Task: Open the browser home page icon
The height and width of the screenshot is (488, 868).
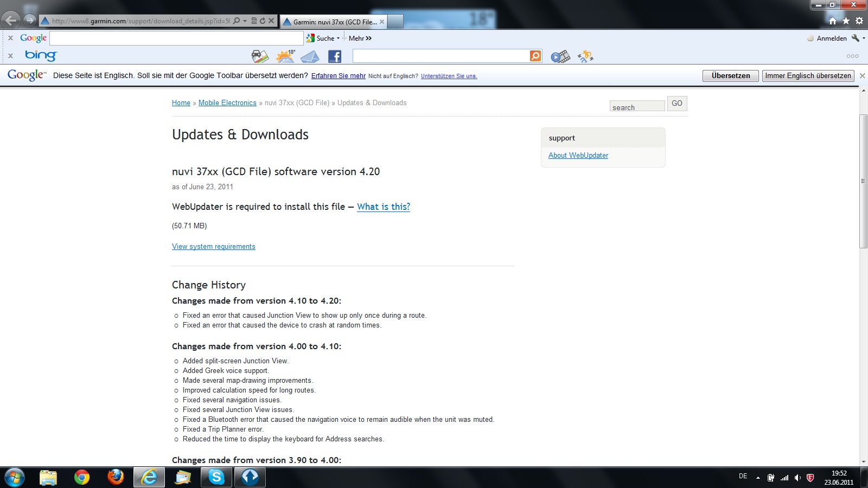Action: point(833,21)
